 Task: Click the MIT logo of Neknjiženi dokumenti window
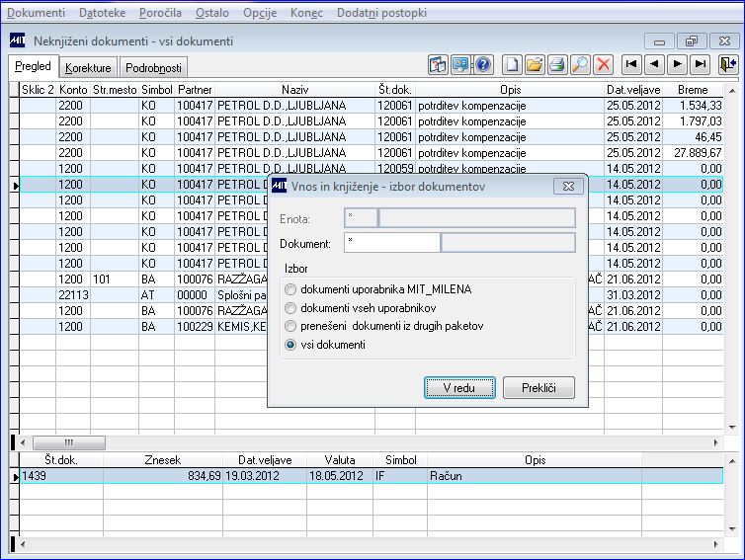pyautogui.click(x=17, y=40)
